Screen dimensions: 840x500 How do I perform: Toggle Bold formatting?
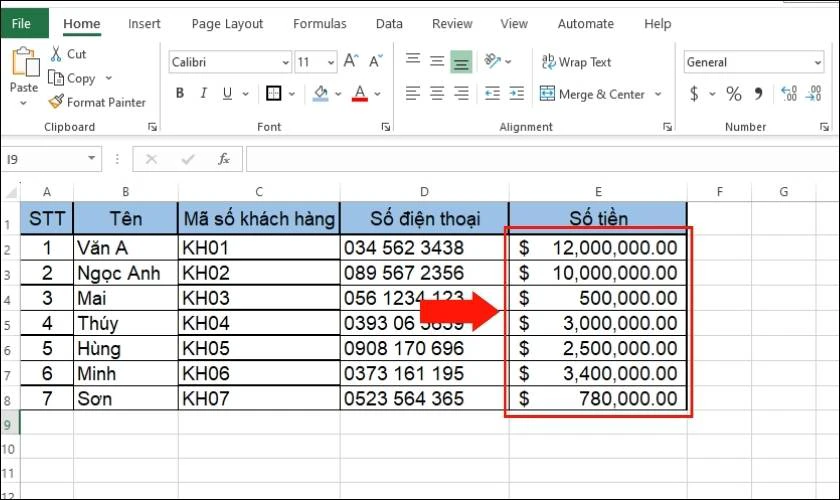coord(180,93)
